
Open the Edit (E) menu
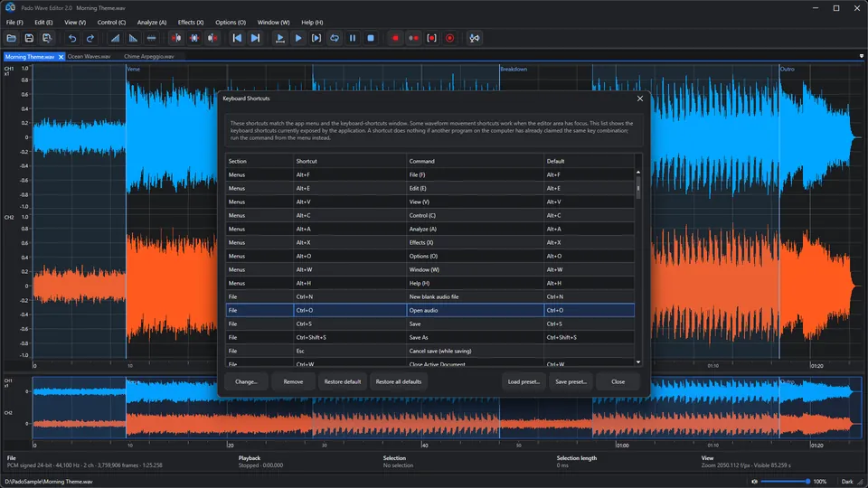43,22
